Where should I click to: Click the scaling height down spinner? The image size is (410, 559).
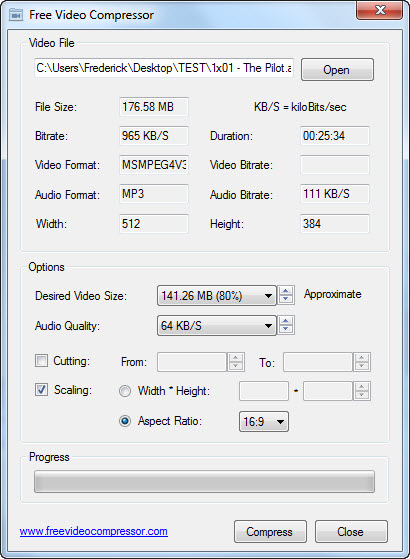tap(362, 395)
